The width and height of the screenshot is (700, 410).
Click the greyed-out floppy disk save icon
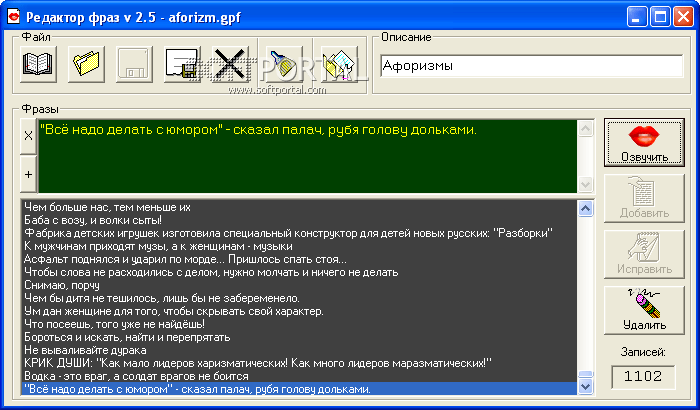pyautogui.click(x=134, y=64)
